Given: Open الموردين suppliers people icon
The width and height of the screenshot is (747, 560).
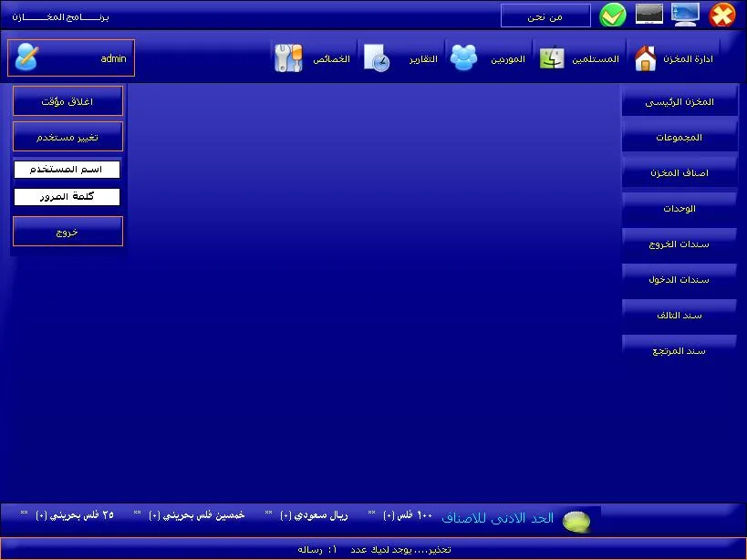Looking at the screenshot, I should coord(463,58).
